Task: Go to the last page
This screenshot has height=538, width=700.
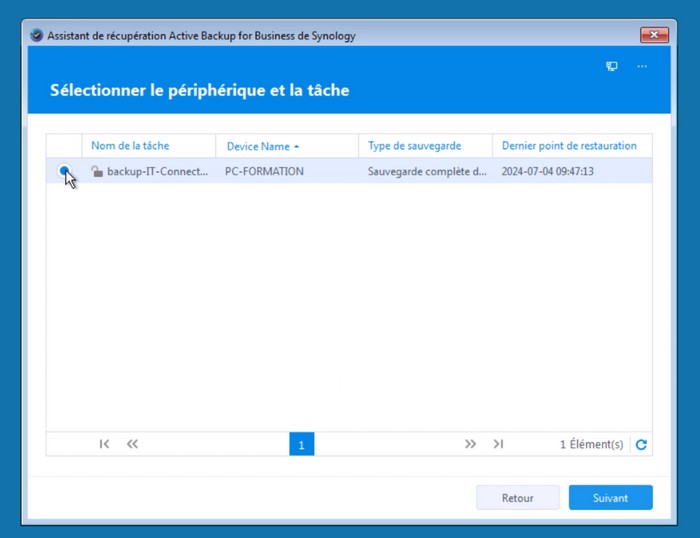Action: [498, 444]
